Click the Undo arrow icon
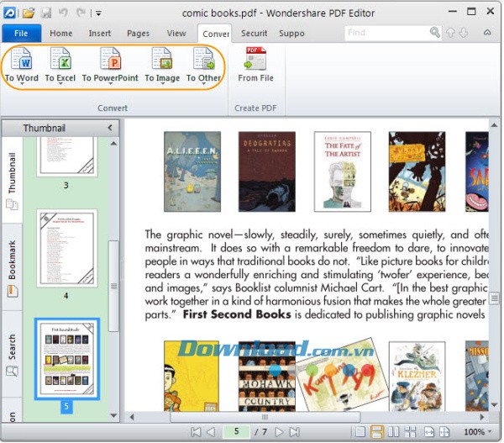 tap(63, 13)
